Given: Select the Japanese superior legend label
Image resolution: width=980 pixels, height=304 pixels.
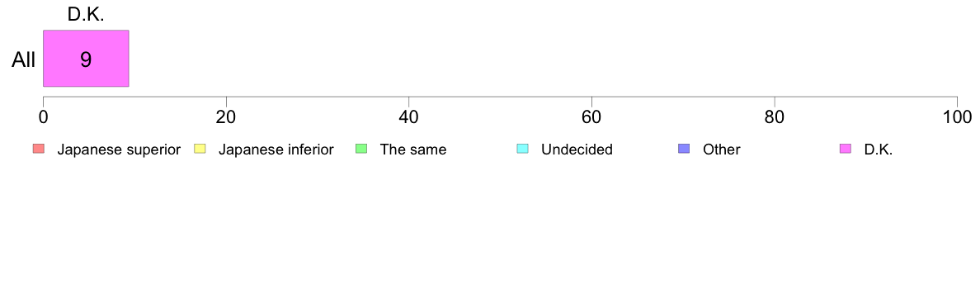Looking at the screenshot, I should pos(119,150).
